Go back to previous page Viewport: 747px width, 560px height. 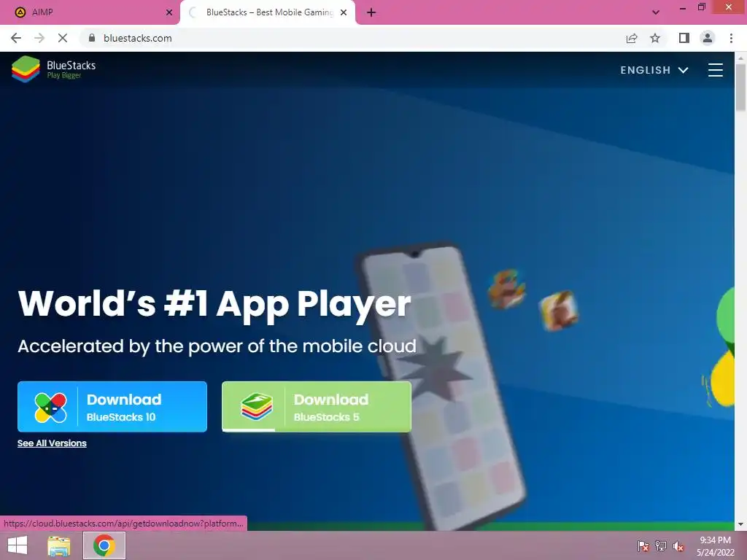(16, 38)
